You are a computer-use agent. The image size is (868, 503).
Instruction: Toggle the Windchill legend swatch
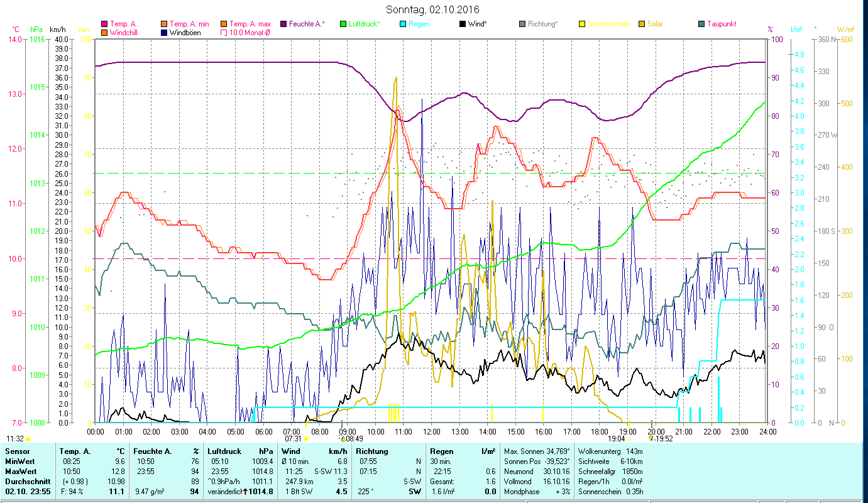click(x=104, y=33)
